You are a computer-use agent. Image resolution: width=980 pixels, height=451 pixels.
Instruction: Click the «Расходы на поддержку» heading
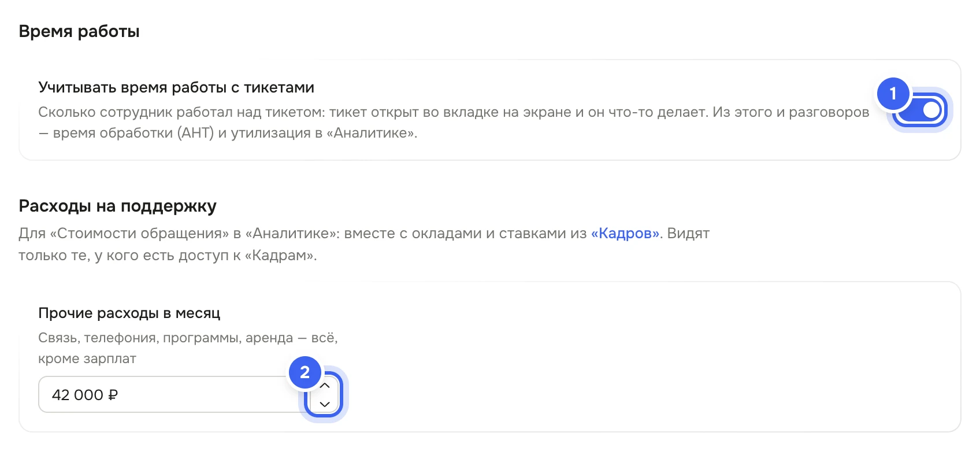118,206
